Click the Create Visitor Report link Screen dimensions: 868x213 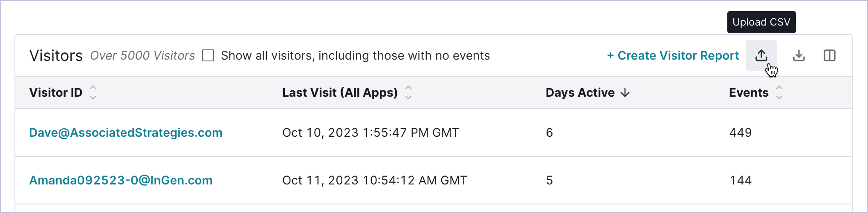tap(673, 55)
